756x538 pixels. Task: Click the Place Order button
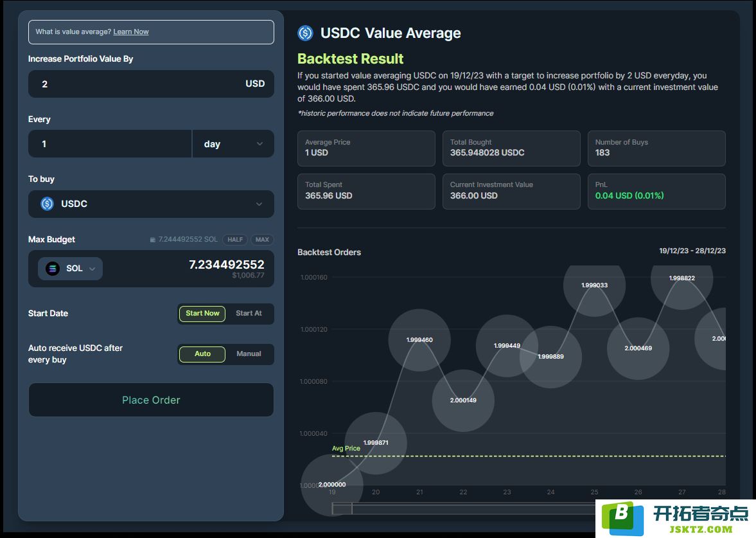(151, 400)
